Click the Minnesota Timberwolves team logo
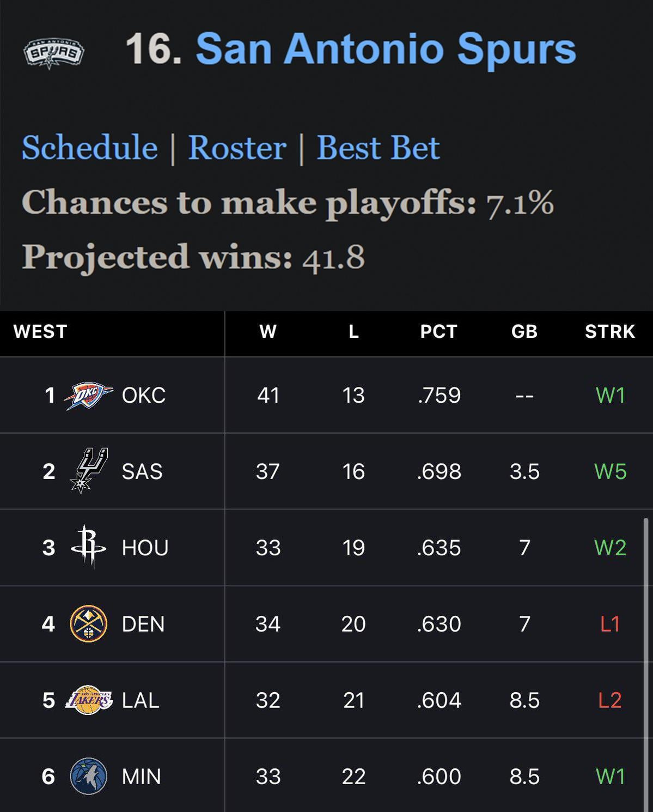This screenshot has width=653, height=812. click(x=89, y=776)
